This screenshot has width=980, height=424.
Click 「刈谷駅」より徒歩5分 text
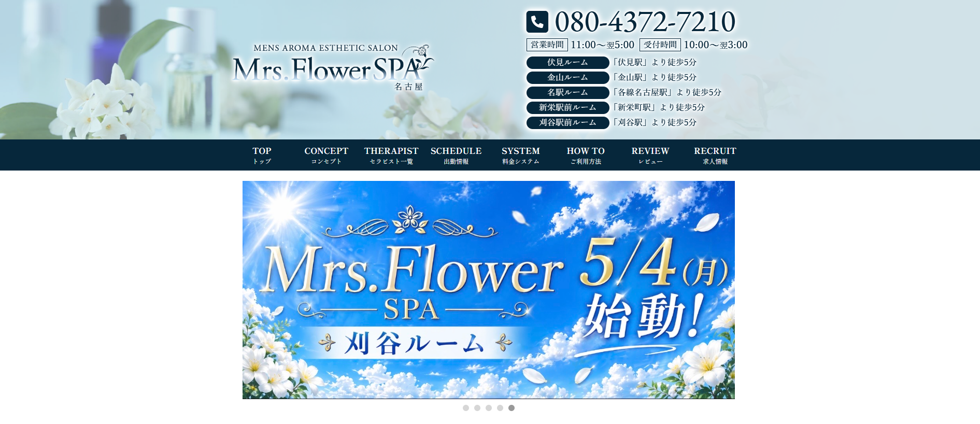coord(654,122)
